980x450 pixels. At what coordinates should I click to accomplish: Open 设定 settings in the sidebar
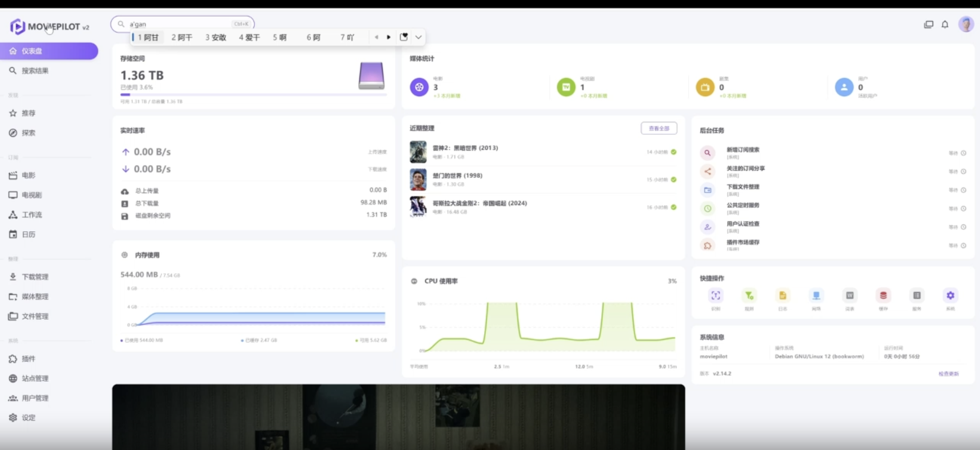(49, 418)
